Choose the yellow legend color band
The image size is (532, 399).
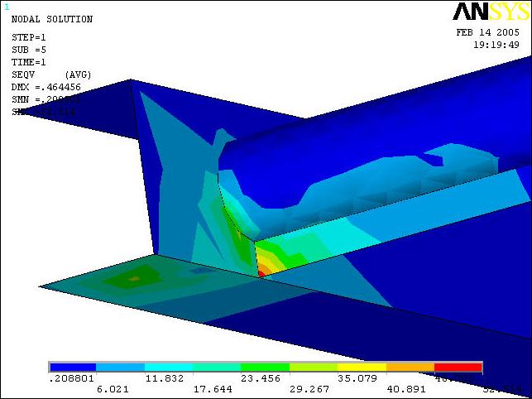coord(362,367)
